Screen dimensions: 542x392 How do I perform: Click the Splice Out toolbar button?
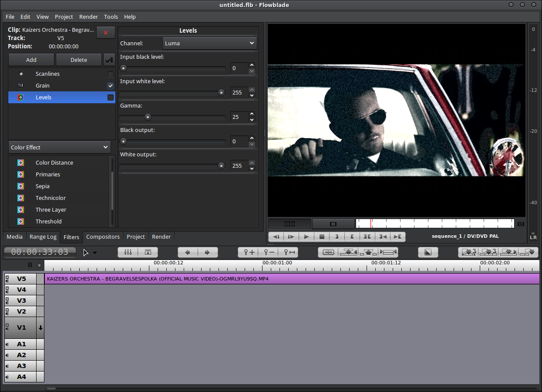tap(348, 252)
